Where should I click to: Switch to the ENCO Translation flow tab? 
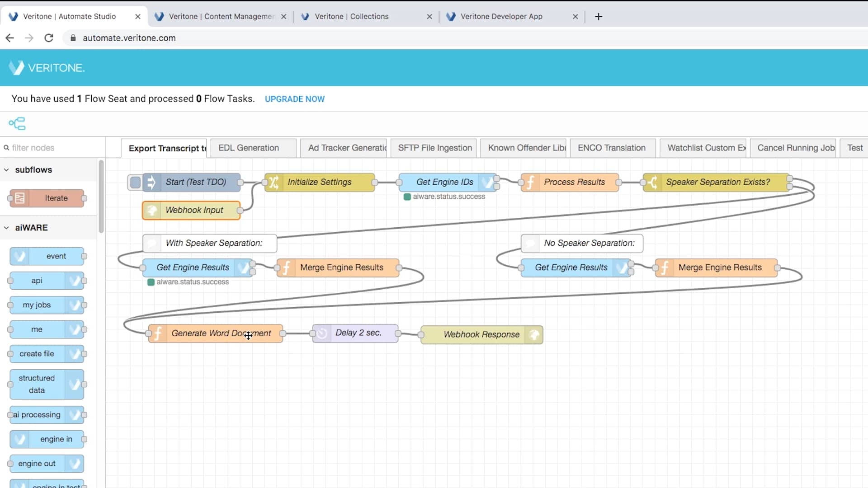(x=613, y=148)
